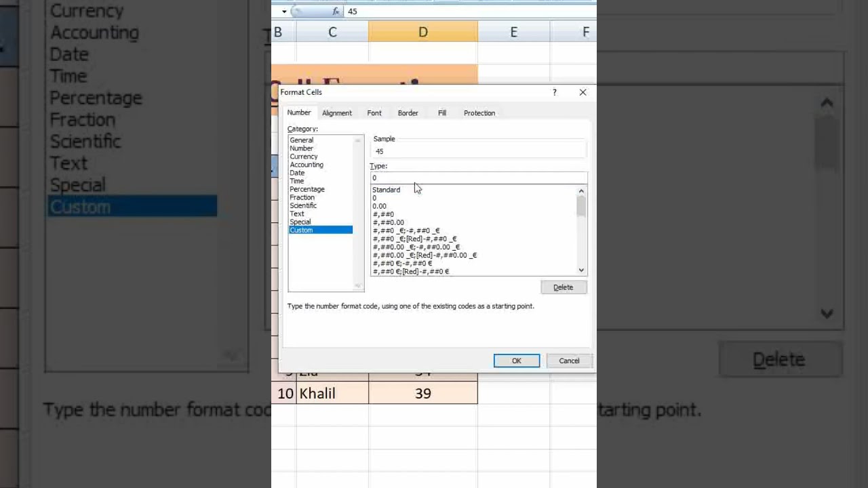Select column B header
This screenshot has height=488, width=868.
point(283,32)
